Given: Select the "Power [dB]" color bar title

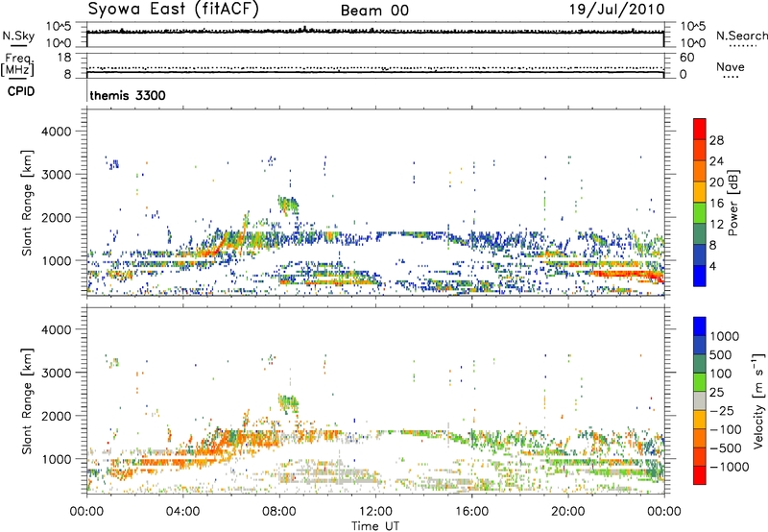Looking at the screenshot, I should 733,203.
